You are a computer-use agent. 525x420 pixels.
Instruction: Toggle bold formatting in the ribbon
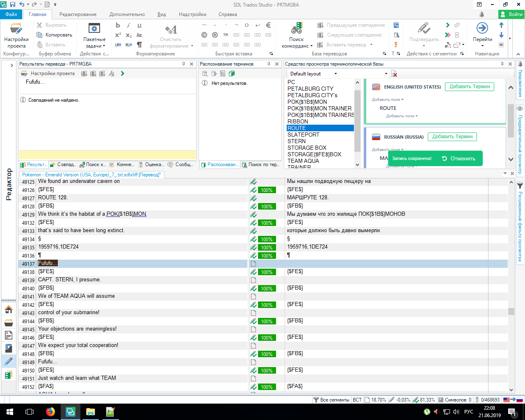[118, 25]
